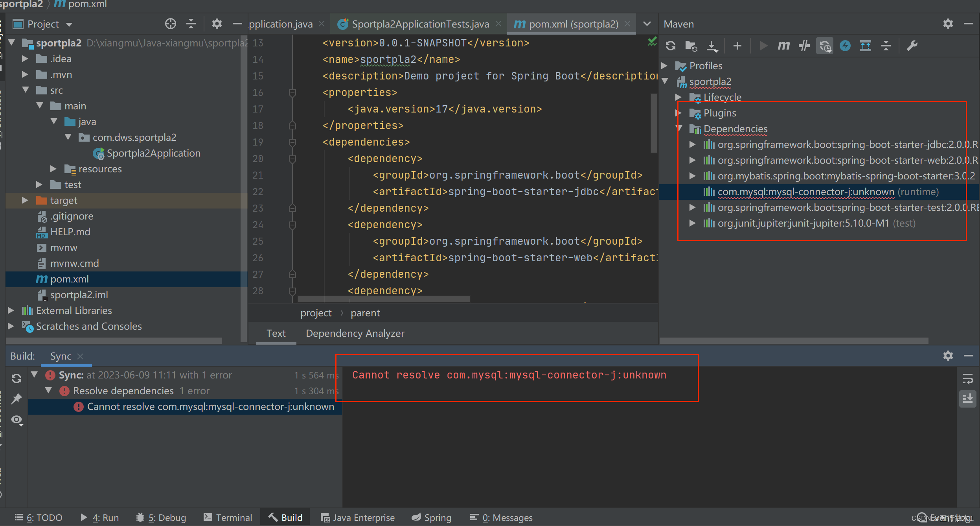The width and height of the screenshot is (980, 526).
Task: Click Download Sources and Documentation icon
Action: 712,46
